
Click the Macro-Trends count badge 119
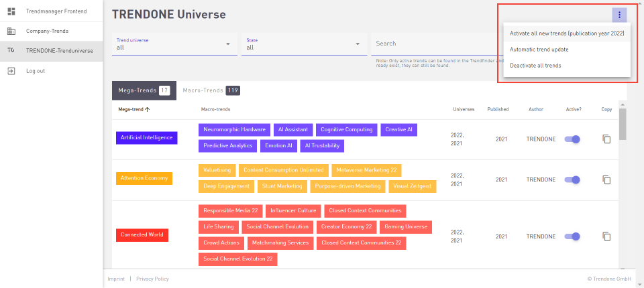click(x=233, y=90)
